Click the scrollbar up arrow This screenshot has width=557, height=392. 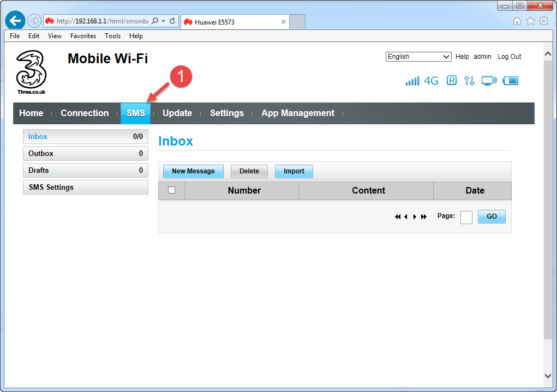[x=548, y=53]
